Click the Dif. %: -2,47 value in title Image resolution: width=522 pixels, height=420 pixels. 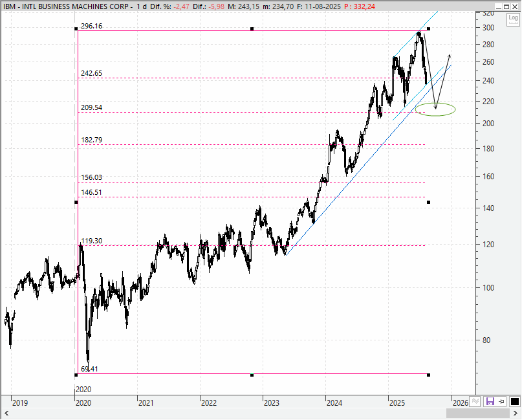click(x=171, y=6)
